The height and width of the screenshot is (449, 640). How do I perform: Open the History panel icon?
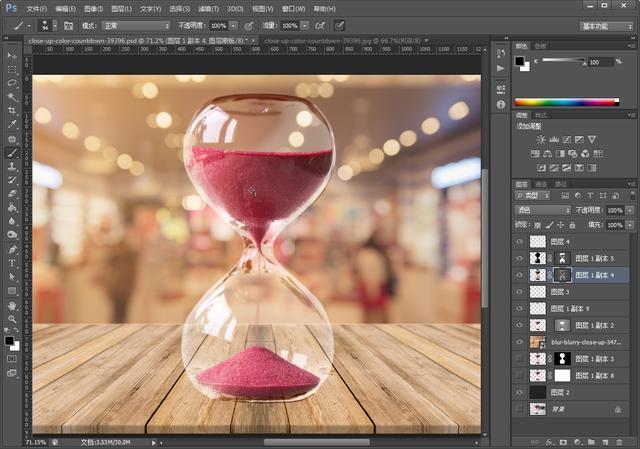(x=501, y=53)
